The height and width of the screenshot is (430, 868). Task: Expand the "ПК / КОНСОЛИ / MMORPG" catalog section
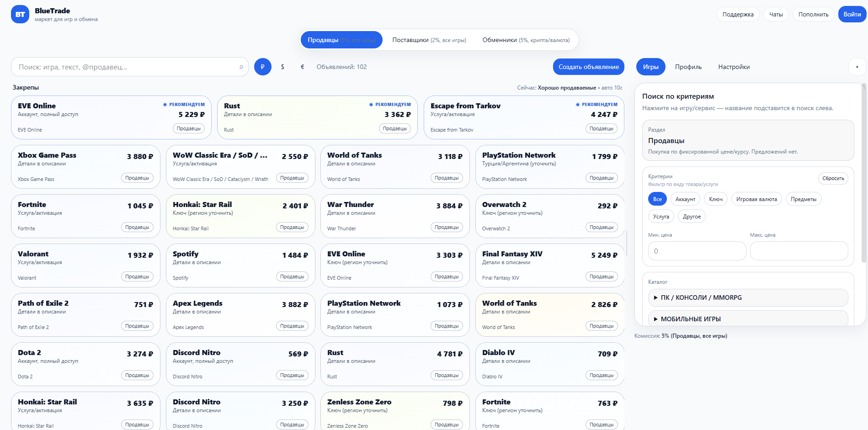[748, 297]
